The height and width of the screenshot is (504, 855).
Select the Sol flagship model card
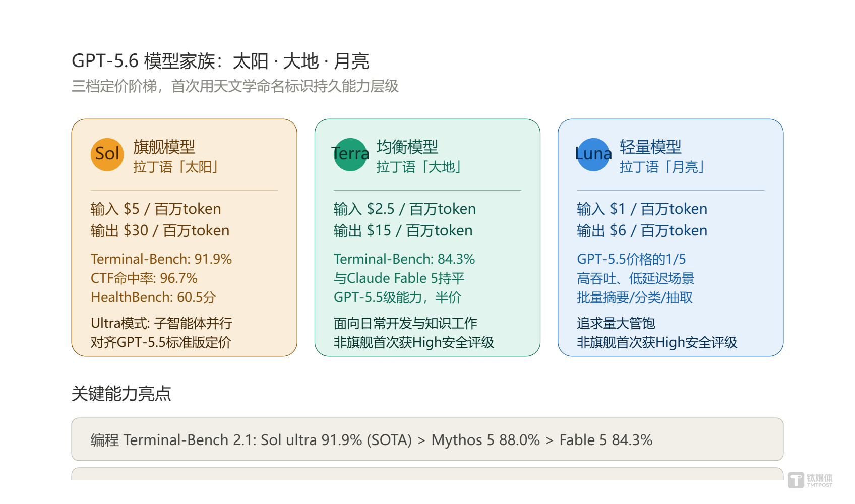tap(185, 238)
